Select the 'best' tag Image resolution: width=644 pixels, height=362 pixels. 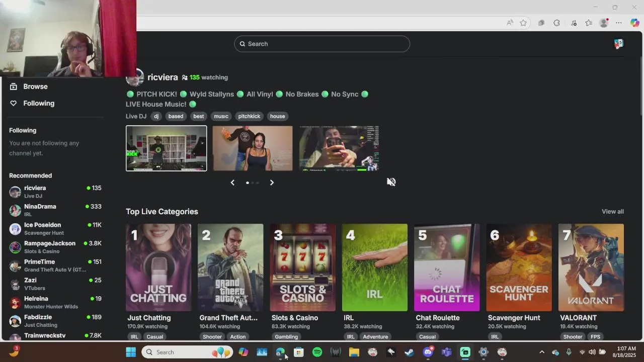coord(199,116)
